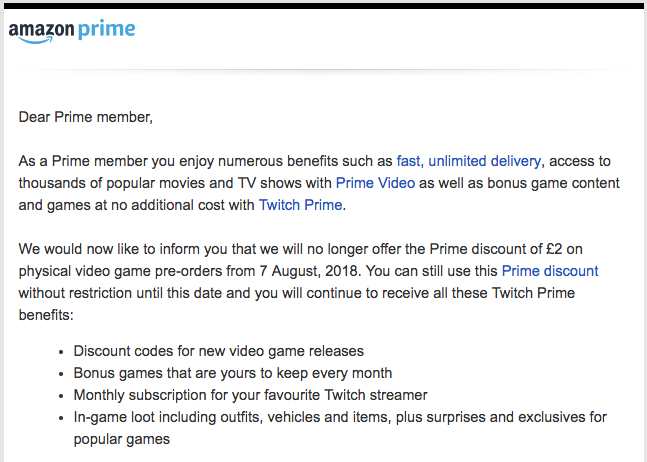Click the bullet dot before 'Monthly subscription'
The image size is (647, 462).
coord(61,396)
